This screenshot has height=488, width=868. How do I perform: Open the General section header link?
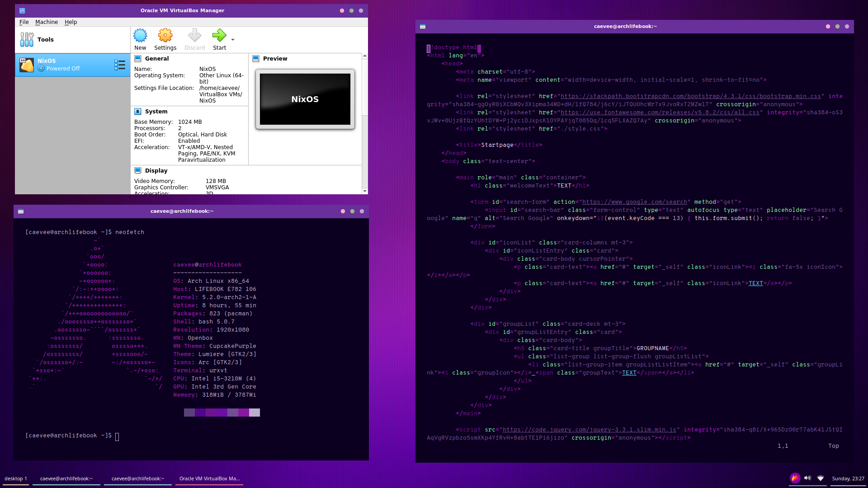point(157,58)
